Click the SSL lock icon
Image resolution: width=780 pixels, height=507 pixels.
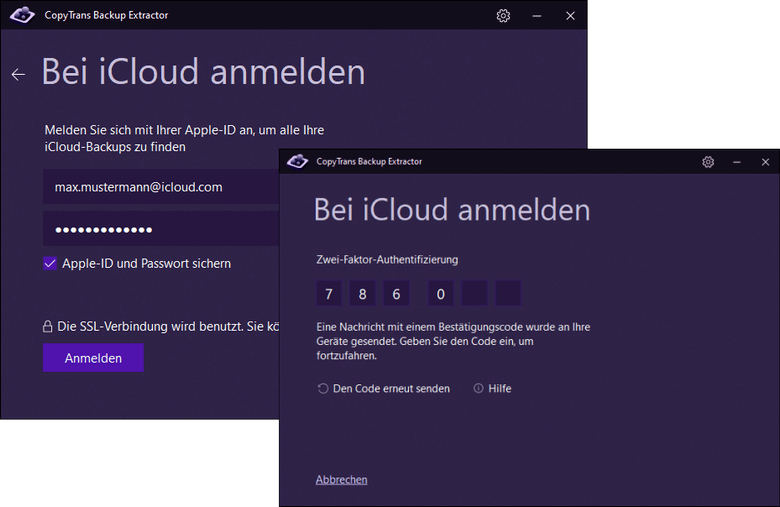[47, 326]
